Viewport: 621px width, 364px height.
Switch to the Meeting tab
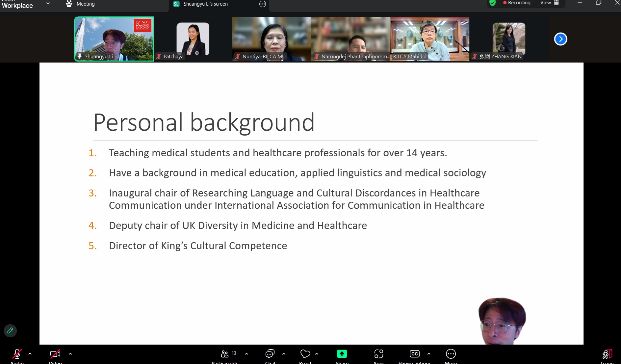pyautogui.click(x=81, y=4)
